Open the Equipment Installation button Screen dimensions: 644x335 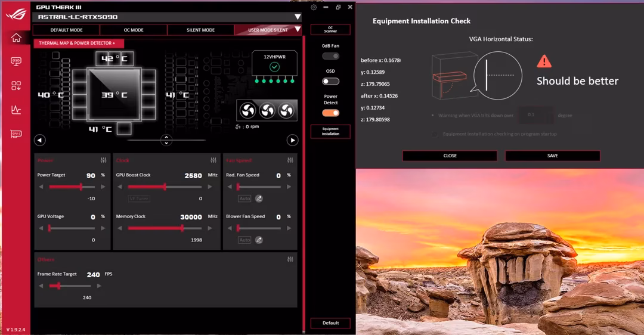(330, 131)
